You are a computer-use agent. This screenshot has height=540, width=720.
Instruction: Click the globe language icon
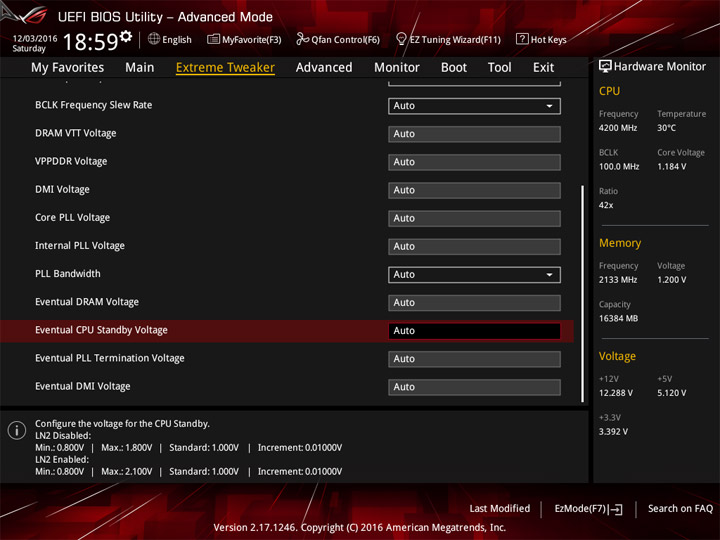154,39
